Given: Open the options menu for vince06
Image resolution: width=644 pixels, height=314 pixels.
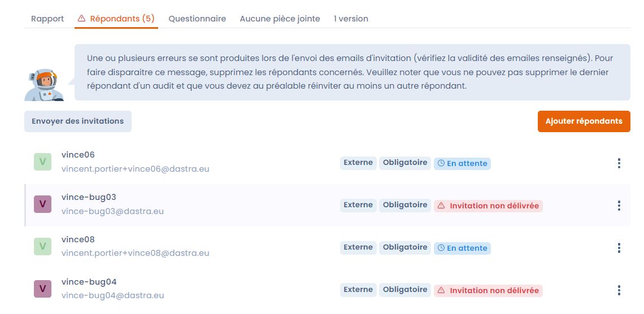Looking at the screenshot, I should point(619,163).
